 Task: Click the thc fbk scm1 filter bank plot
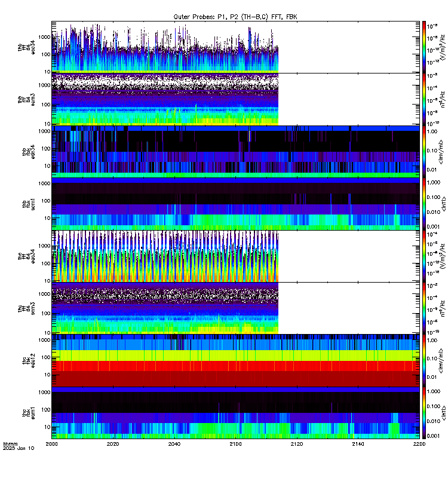point(235,413)
